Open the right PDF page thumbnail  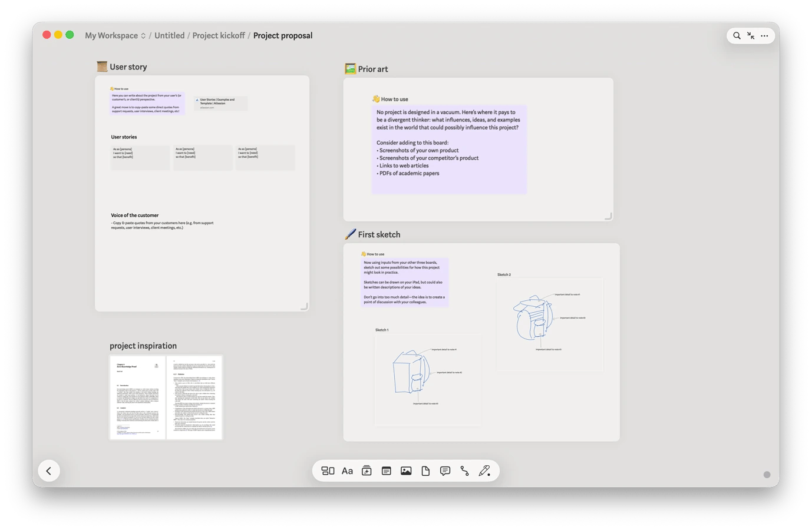[x=194, y=397]
